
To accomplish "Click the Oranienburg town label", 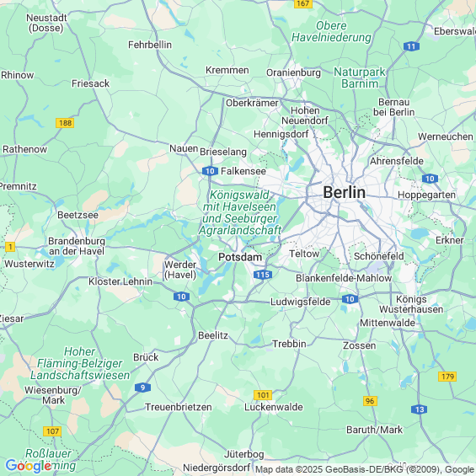I will tap(293, 72).
